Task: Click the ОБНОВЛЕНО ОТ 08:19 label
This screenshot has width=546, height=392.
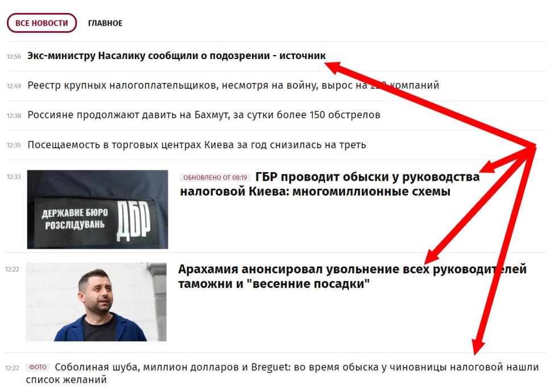Action: pos(215,178)
